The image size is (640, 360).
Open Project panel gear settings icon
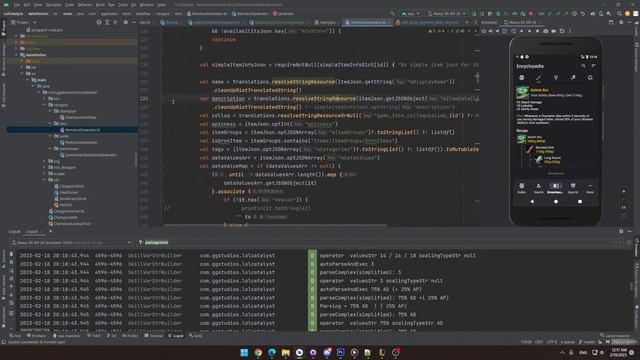pyautogui.click(x=125, y=22)
